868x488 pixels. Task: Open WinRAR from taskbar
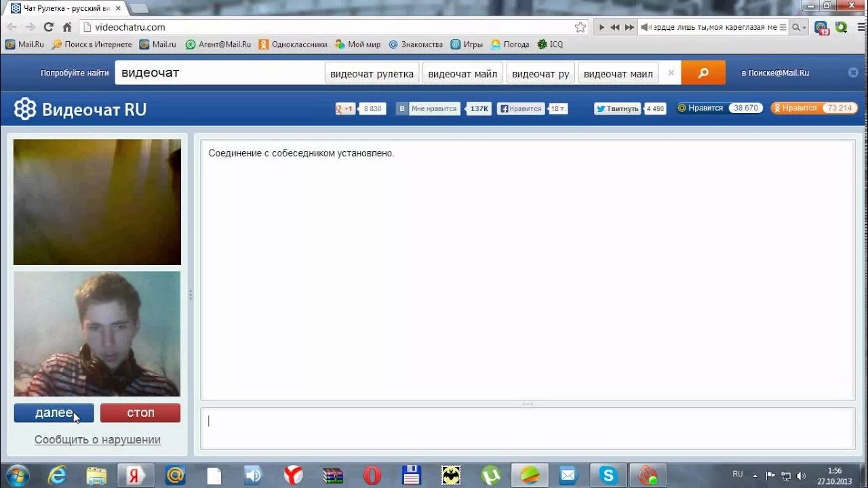[x=332, y=475]
